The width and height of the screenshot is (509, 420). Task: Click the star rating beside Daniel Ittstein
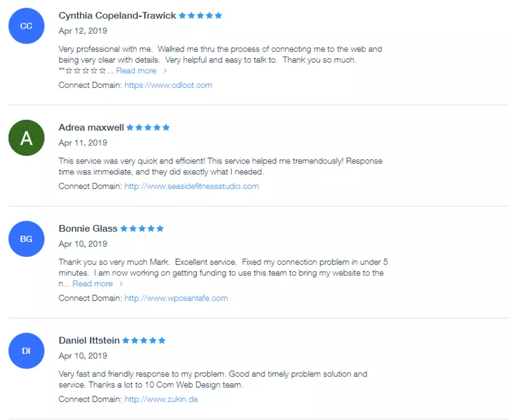pyautogui.click(x=144, y=340)
